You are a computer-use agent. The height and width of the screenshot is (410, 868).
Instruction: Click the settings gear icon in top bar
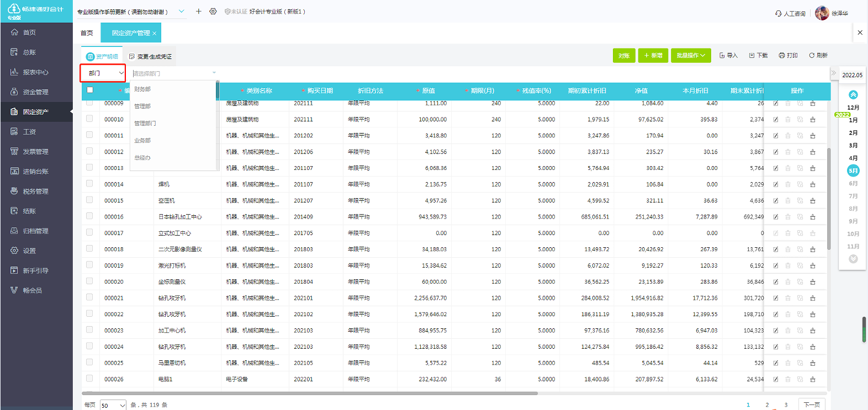coord(213,12)
